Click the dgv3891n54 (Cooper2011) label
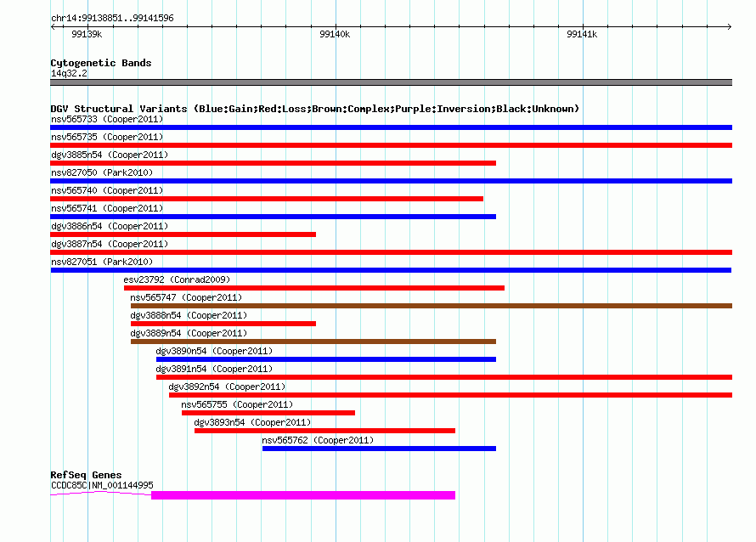The height and width of the screenshot is (542, 756). [214, 369]
